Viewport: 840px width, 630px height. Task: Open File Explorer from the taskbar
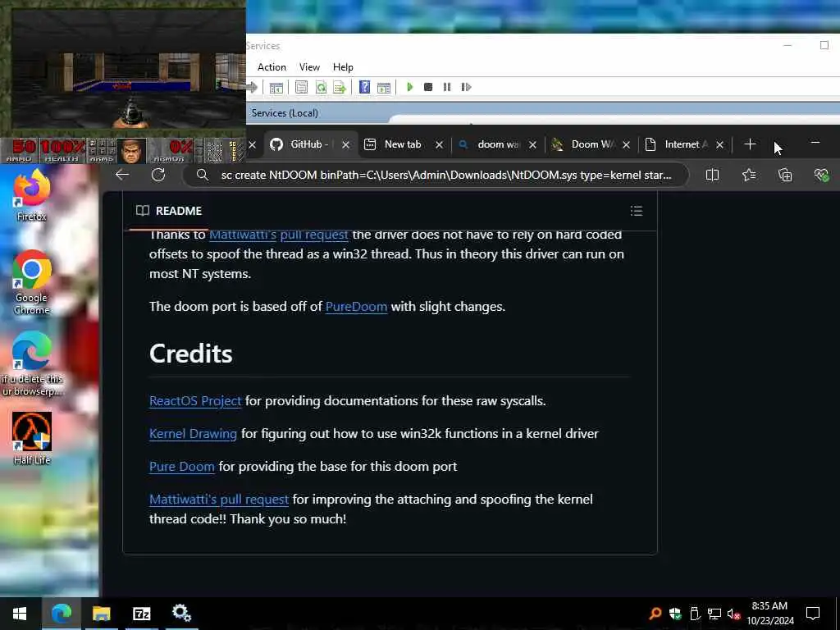tap(101, 614)
